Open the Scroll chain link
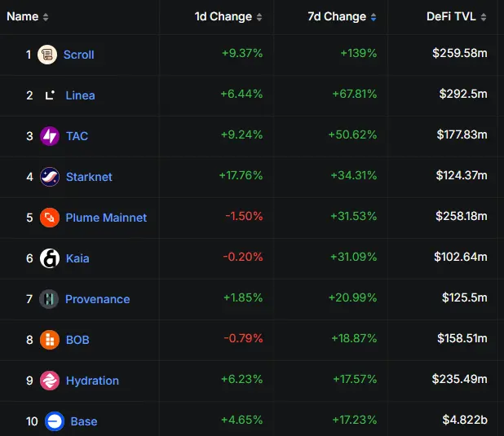The image size is (504, 436). [x=79, y=55]
